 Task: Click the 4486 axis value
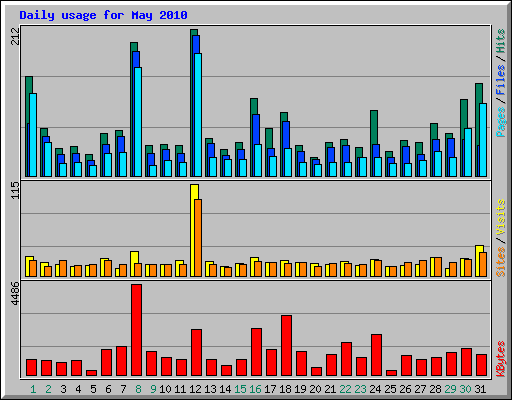(15, 294)
